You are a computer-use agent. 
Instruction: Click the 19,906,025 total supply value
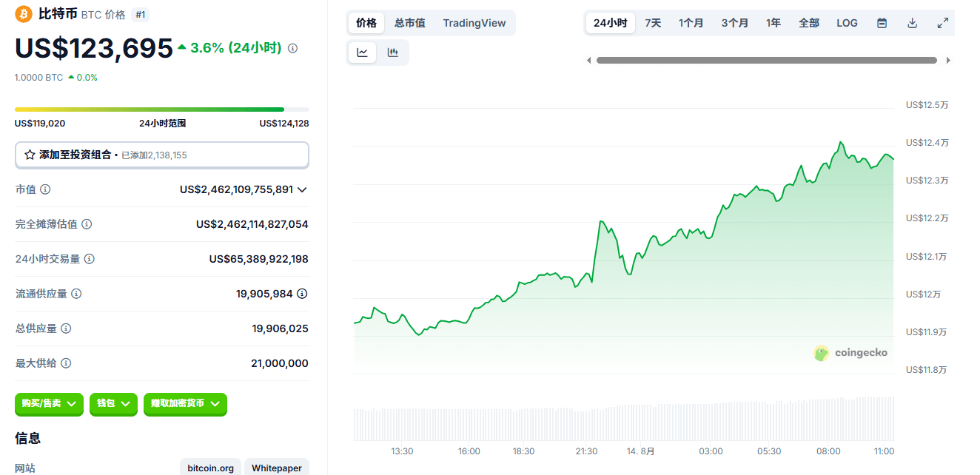pyautogui.click(x=281, y=329)
